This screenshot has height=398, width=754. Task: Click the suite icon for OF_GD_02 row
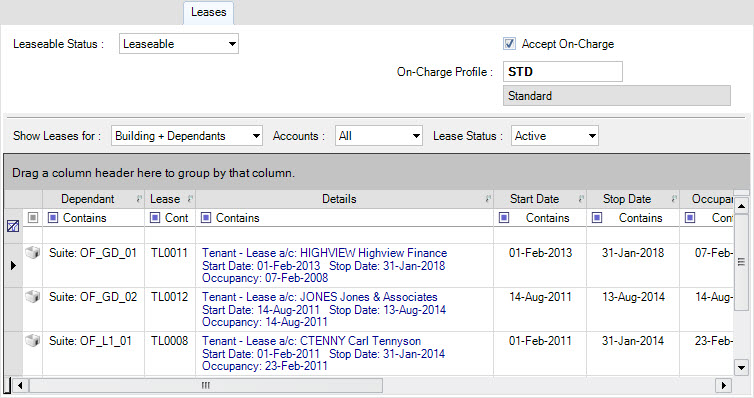[x=33, y=297]
